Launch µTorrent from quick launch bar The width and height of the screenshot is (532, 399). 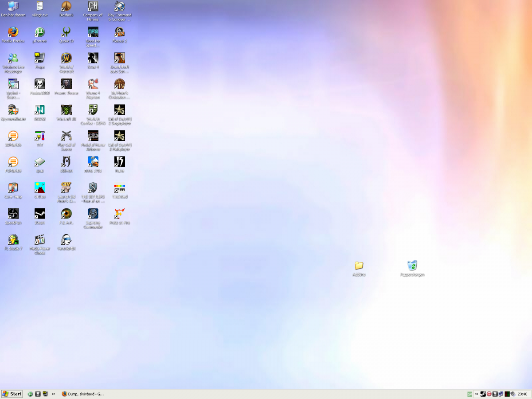pyautogui.click(x=31, y=394)
